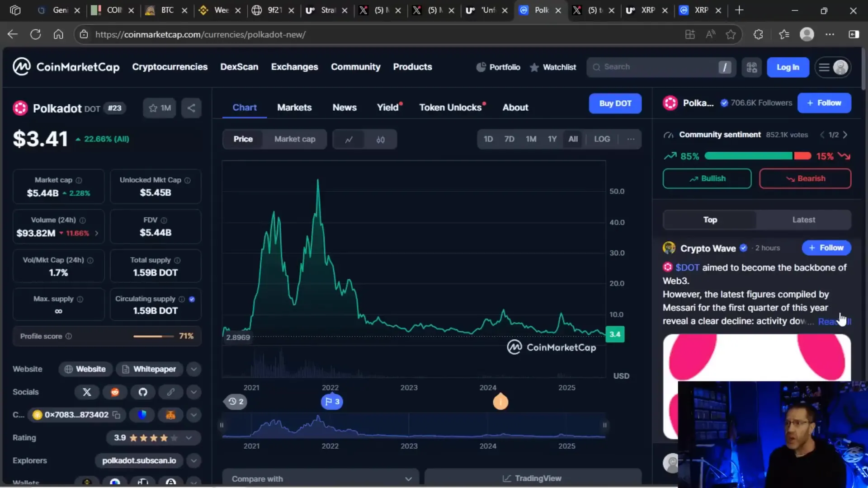Image resolution: width=868 pixels, height=488 pixels.
Task: Set chart range to 1Y
Action: pyautogui.click(x=552, y=139)
